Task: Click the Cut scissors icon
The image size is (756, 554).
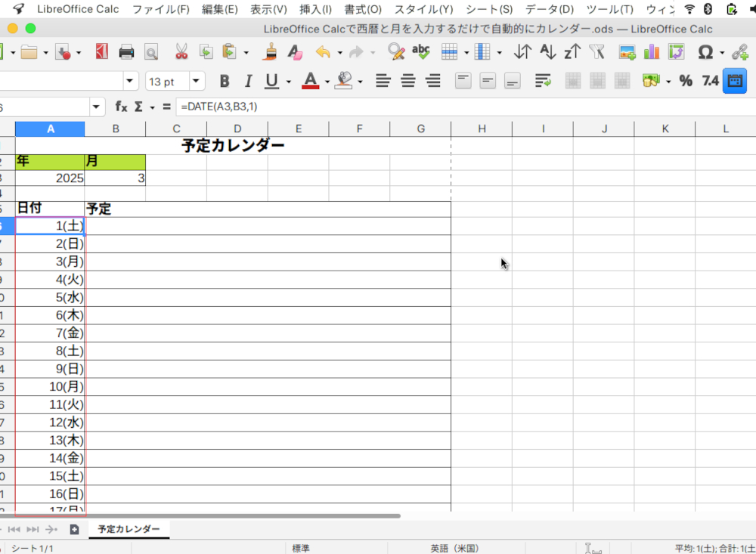Action: [x=181, y=52]
